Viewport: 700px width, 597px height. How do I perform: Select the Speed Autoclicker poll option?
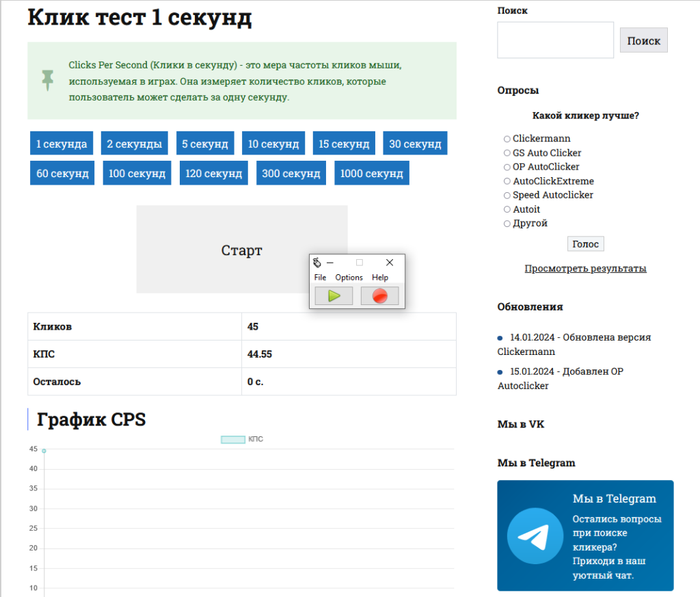507,196
